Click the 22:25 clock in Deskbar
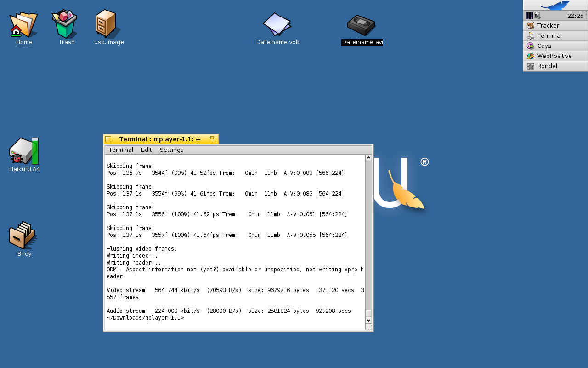The width and height of the screenshot is (588, 368). click(x=575, y=16)
